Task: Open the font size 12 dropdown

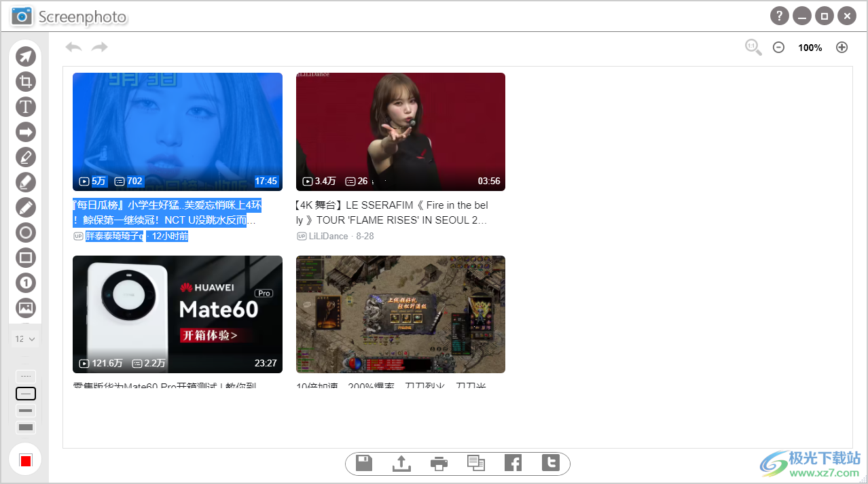Action: click(x=25, y=339)
